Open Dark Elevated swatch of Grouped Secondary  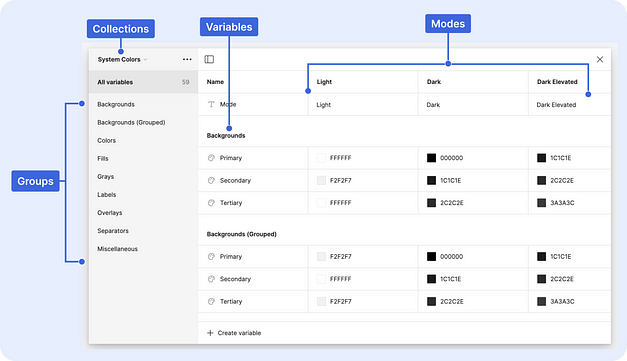(x=541, y=279)
